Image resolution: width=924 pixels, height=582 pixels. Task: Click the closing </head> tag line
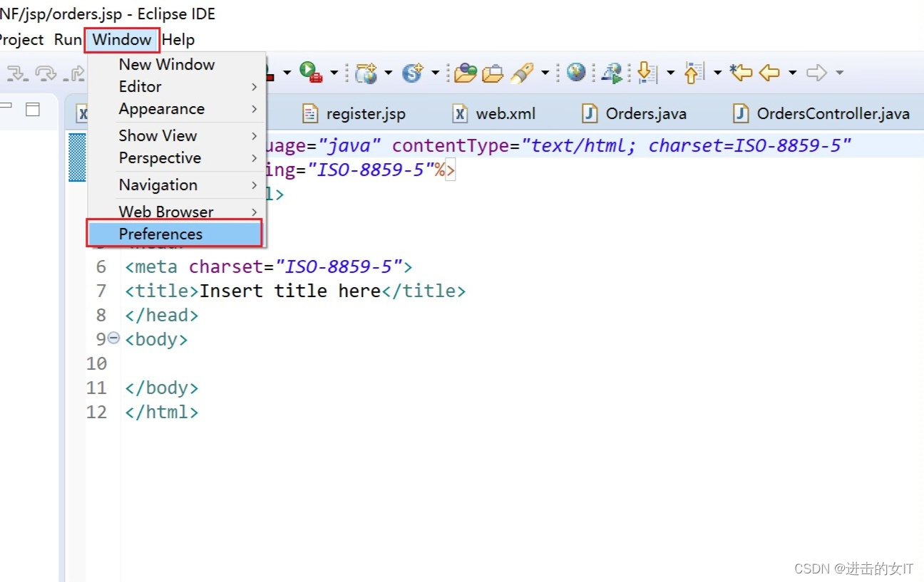pyautogui.click(x=162, y=315)
